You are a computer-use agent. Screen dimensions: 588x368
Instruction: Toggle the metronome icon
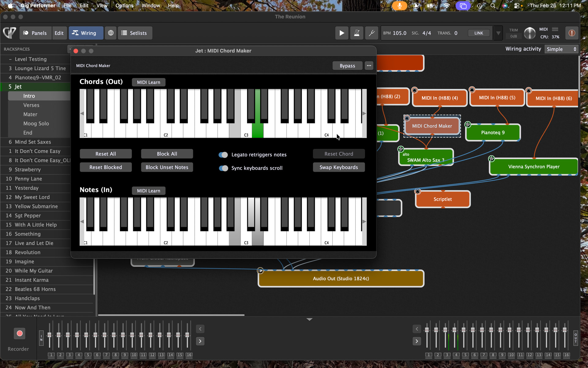click(357, 33)
